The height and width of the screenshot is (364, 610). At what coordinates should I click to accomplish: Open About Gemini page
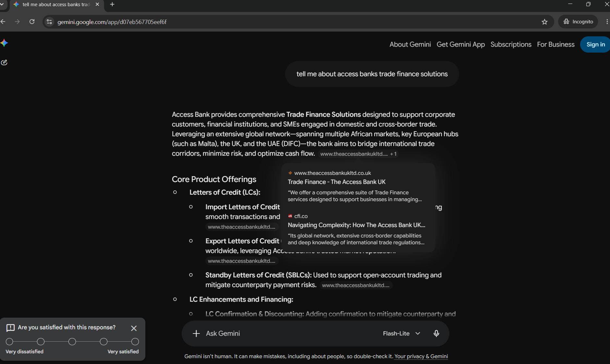410,44
